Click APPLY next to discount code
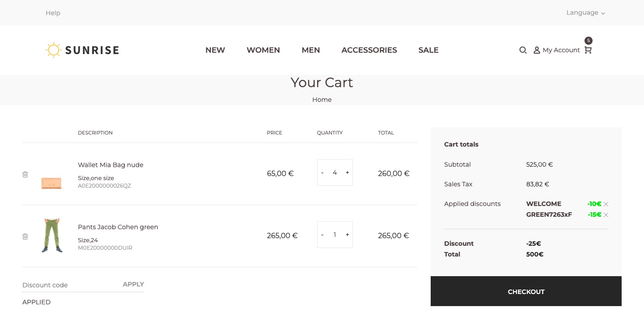 [x=133, y=284]
